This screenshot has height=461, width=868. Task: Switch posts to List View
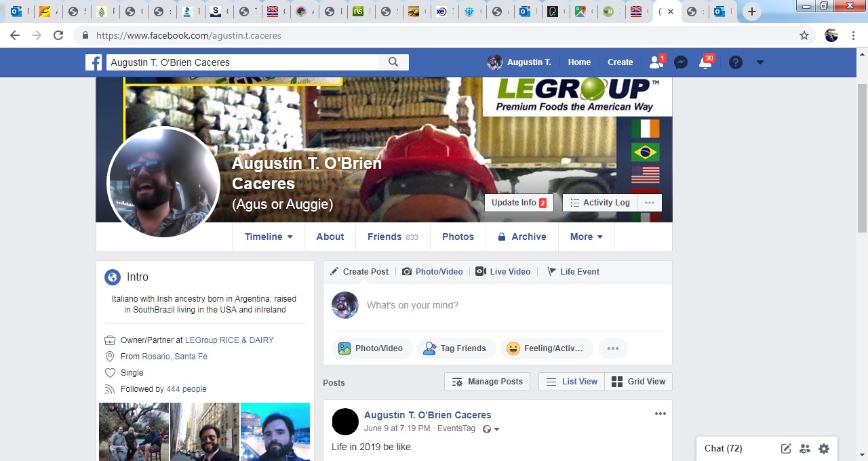572,382
